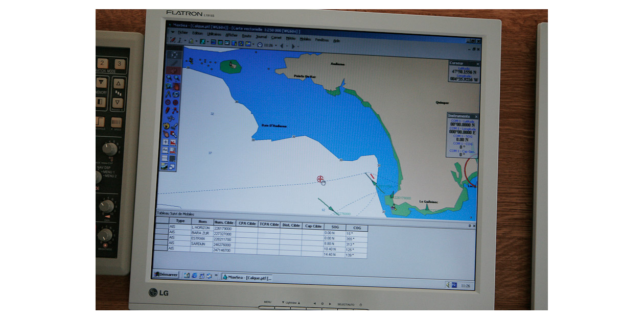Open the Route menu
The image size is (644, 320).
pyautogui.click(x=246, y=36)
